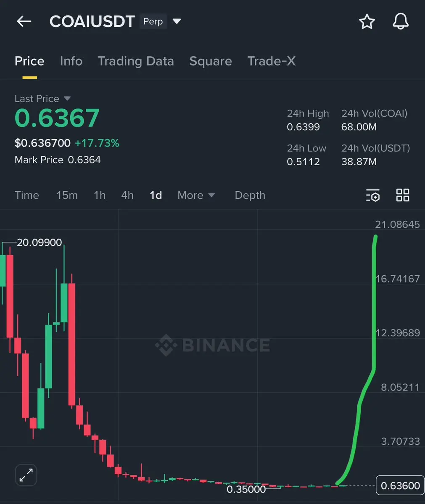Tap the 16.74167 price axis label
The width and height of the screenshot is (425, 504).
coord(398,279)
